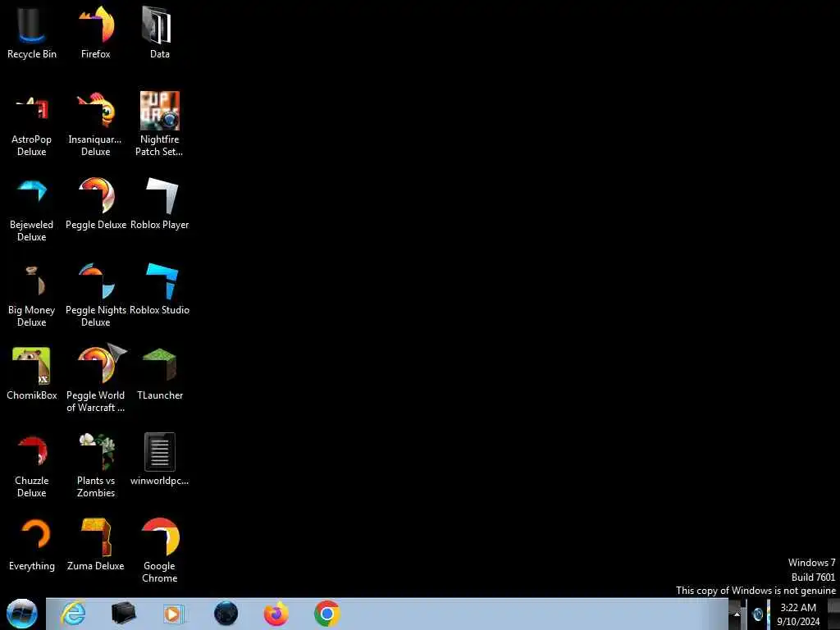Select Peggle World of Warcraft shortcut
The width and height of the screenshot is (840, 630).
pyautogui.click(x=96, y=379)
